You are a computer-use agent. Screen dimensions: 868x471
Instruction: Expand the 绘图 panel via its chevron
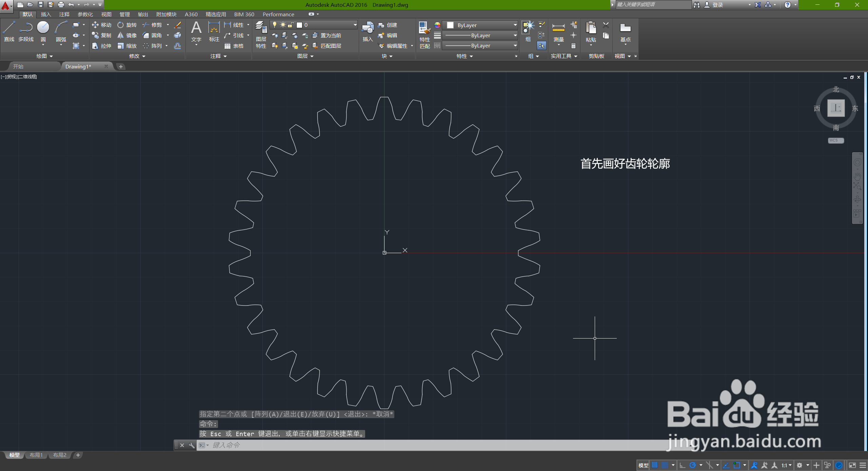coord(51,56)
